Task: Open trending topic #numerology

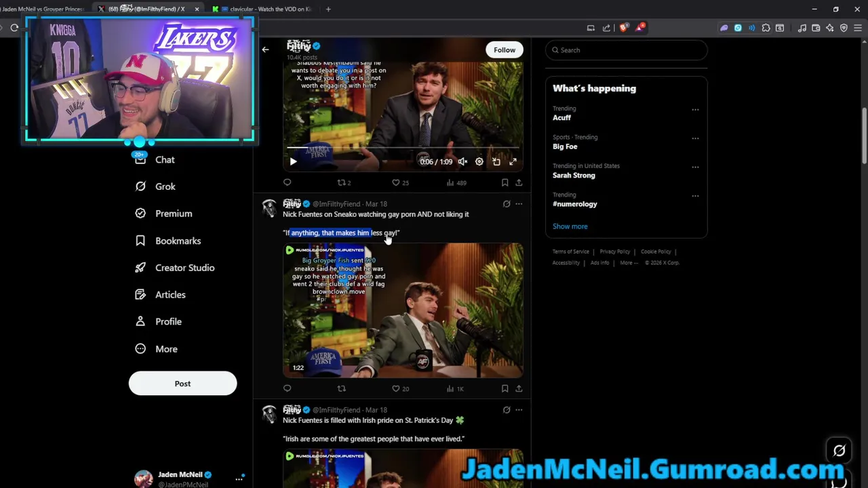Action: pos(575,204)
